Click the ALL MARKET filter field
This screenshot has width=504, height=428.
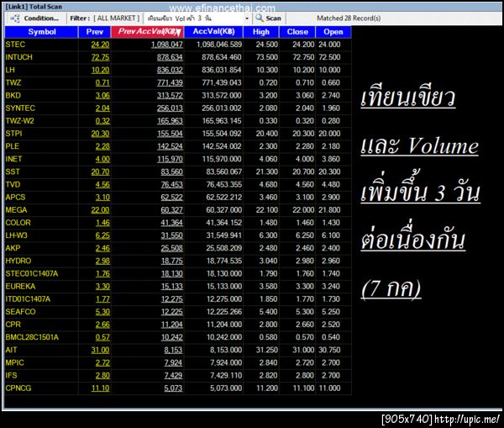coord(117,18)
